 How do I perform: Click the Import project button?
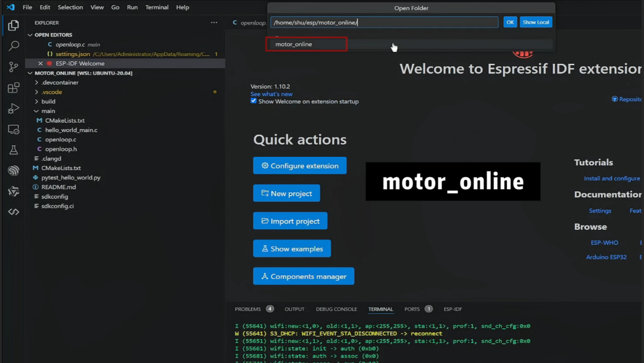pos(290,221)
